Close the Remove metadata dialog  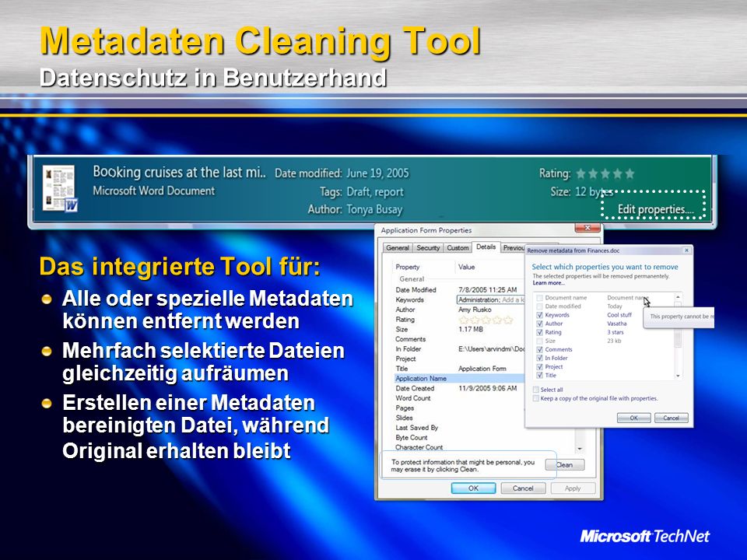[686, 250]
